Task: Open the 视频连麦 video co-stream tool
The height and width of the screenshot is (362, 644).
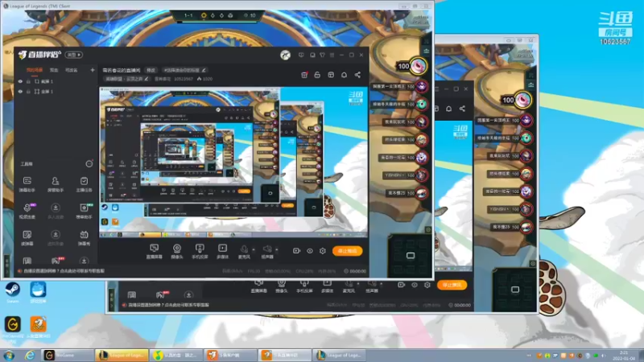Action: 27,211
